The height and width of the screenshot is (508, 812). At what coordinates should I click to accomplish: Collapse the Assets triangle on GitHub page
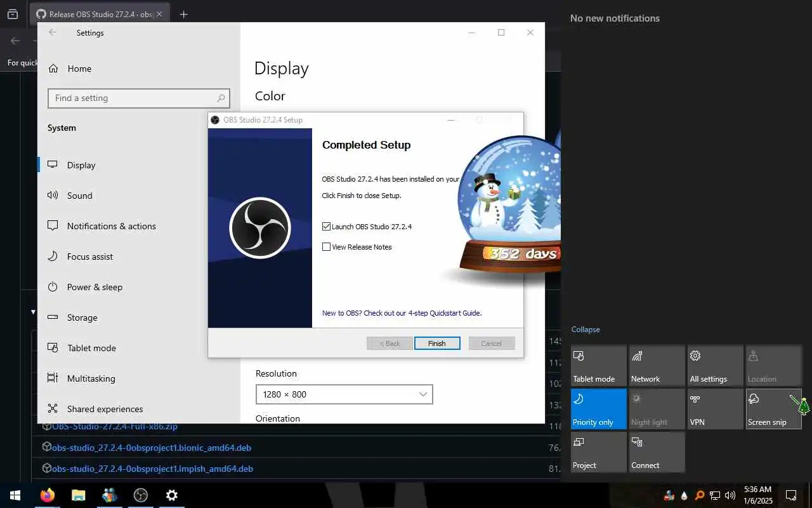tap(33, 312)
